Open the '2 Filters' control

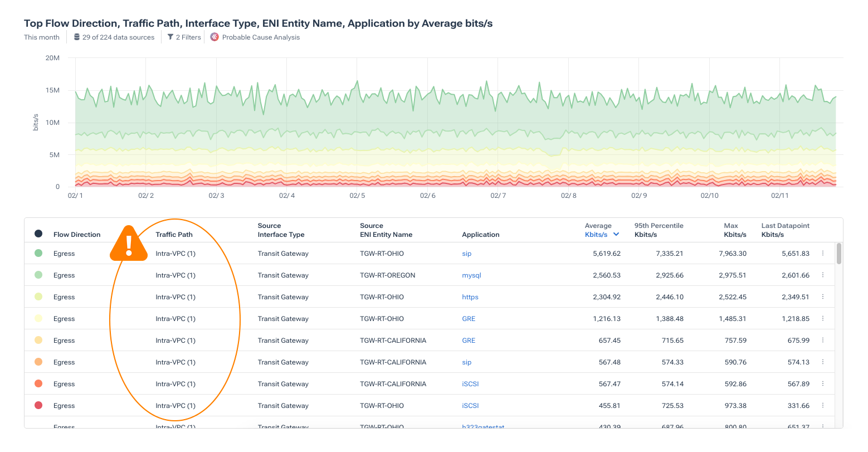click(188, 37)
